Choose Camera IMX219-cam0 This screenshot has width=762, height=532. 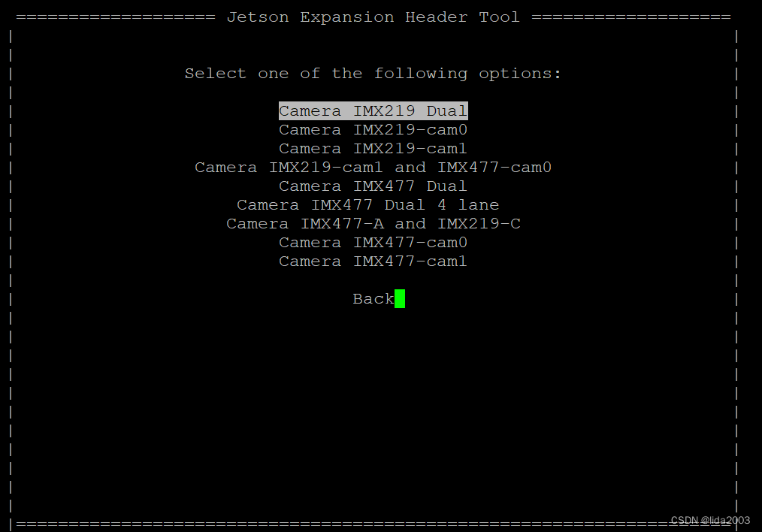[x=373, y=129]
